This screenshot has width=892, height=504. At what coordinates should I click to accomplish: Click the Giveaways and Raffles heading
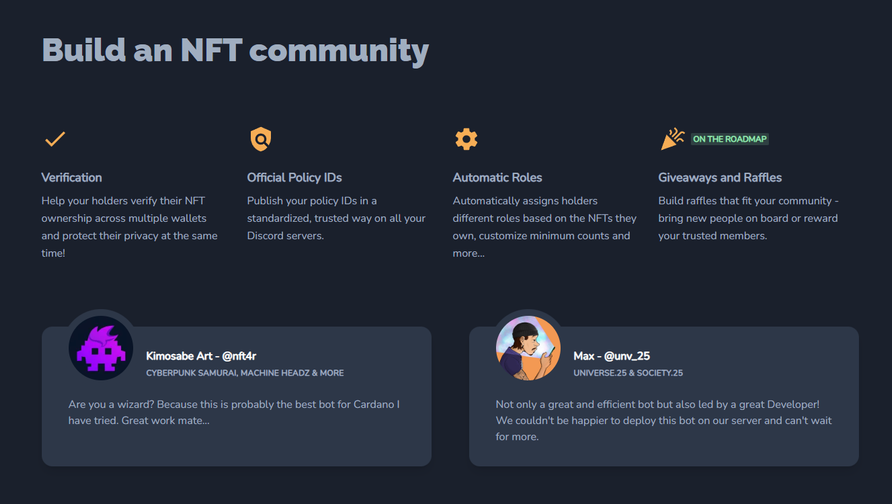click(x=720, y=177)
